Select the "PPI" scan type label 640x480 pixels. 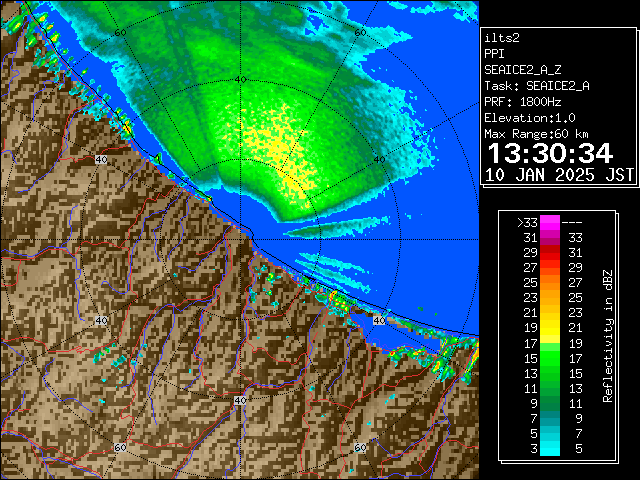point(494,54)
